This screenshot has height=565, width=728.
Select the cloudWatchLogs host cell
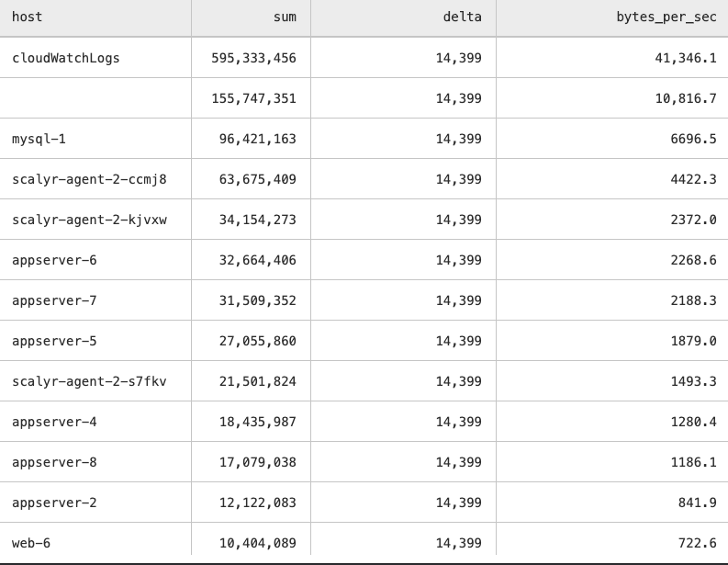[66, 58]
